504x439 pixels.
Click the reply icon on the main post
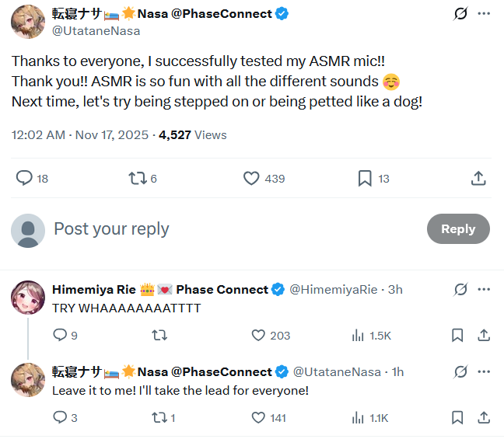point(24,178)
